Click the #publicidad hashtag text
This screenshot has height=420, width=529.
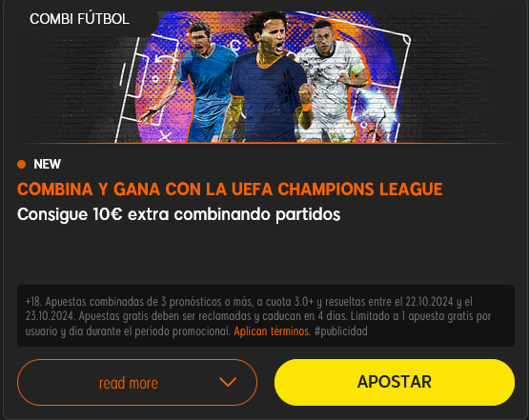pos(341,331)
